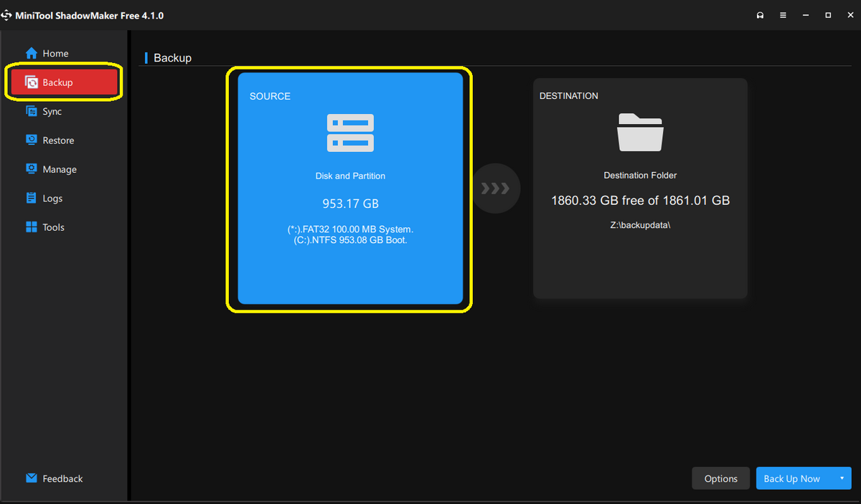This screenshot has height=504, width=861.
Task: Click the DESTINATION label on the card
Action: 568,96
